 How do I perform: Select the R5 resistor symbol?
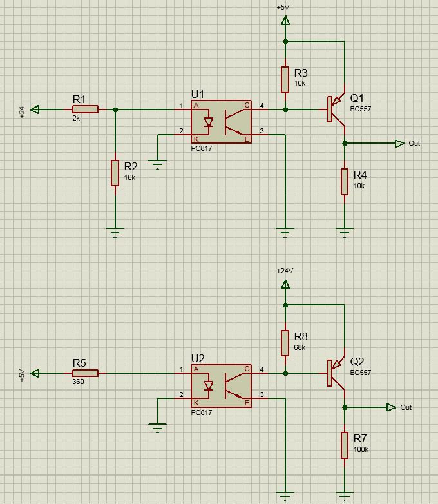[85, 373]
